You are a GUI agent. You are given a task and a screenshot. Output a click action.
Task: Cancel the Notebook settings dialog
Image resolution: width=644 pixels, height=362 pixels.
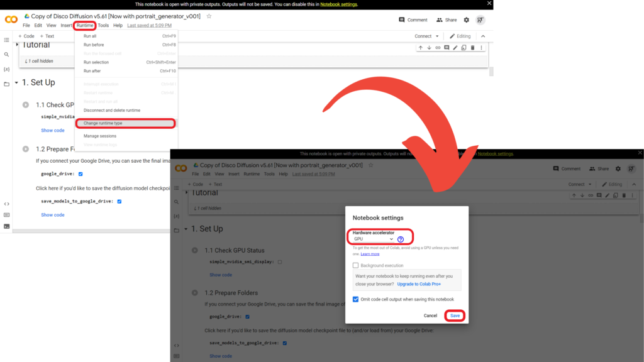(430, 315)
